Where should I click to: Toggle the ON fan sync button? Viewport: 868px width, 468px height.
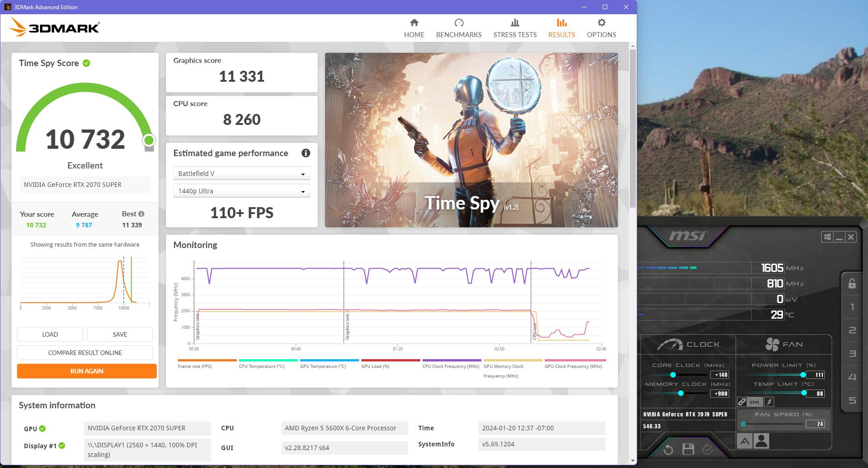point(754,402)
